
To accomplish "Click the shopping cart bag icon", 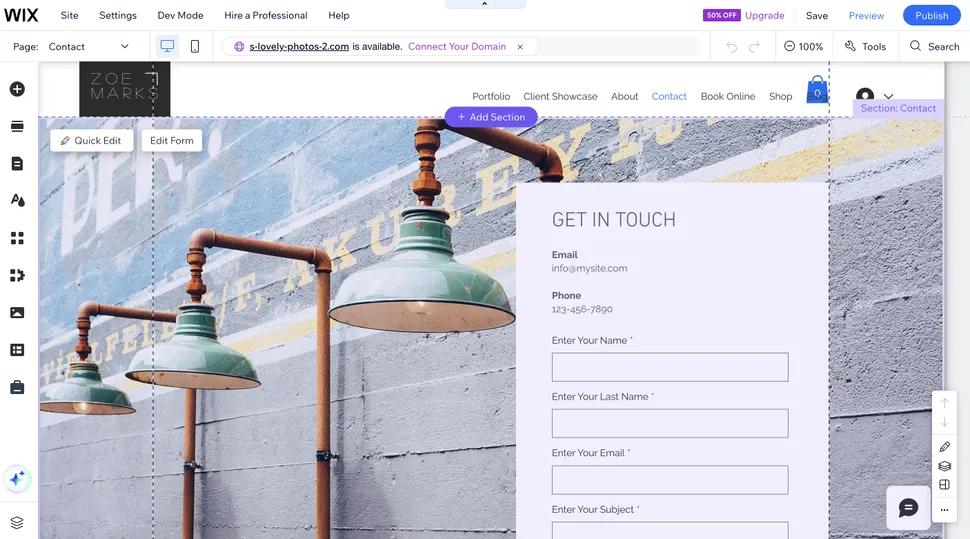I will pyautogui.click(x=817, y=90).
